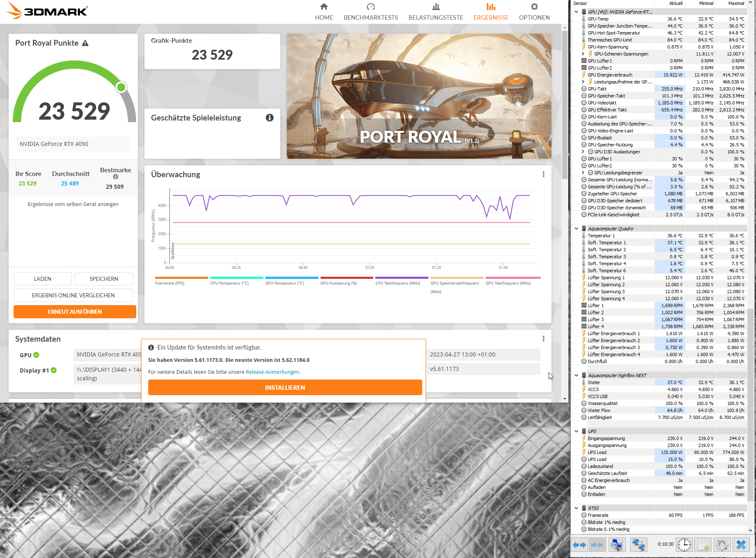
Task: Select the Framerate row under RTSS
Action: 659,515
